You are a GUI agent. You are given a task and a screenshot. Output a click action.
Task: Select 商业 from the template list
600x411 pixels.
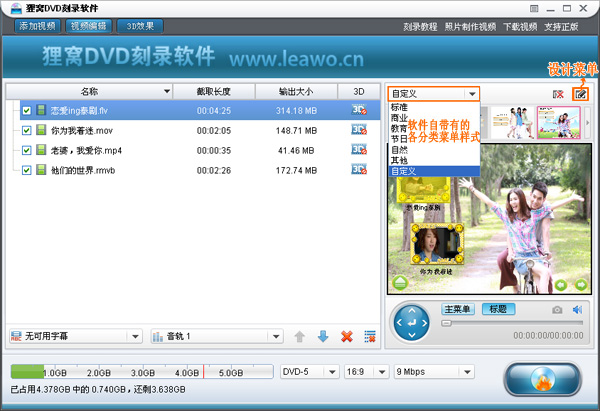click(x=398, y=118)
